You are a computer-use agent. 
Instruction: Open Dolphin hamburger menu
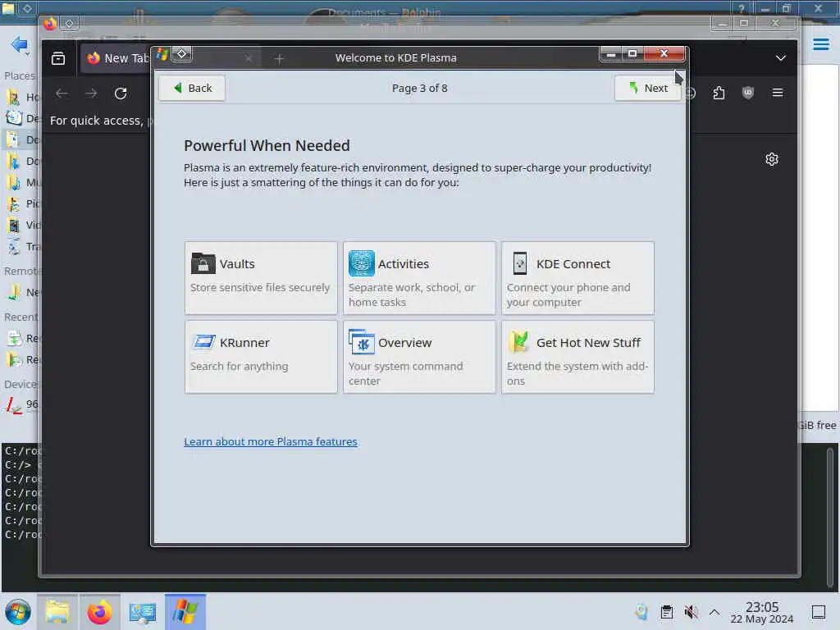820,44
